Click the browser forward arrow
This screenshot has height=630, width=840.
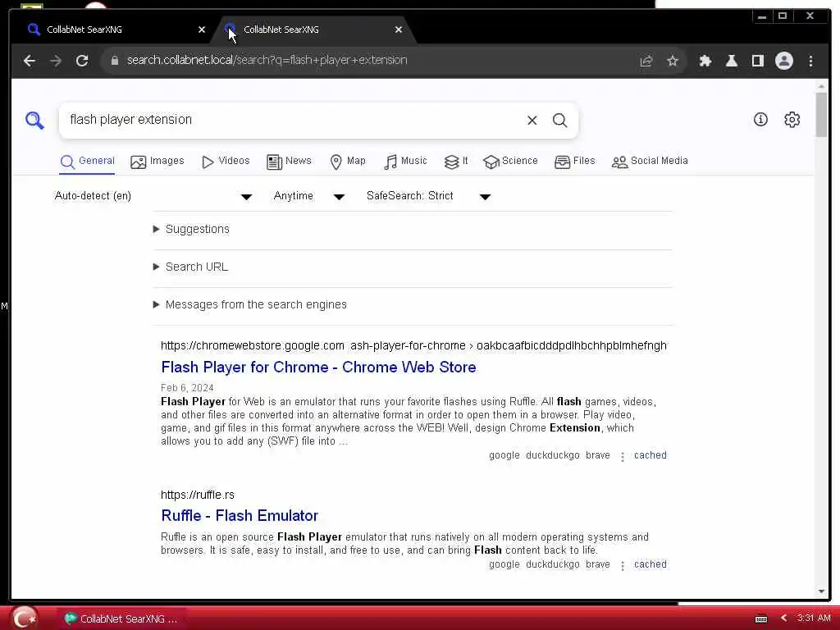tap(56, 61)
